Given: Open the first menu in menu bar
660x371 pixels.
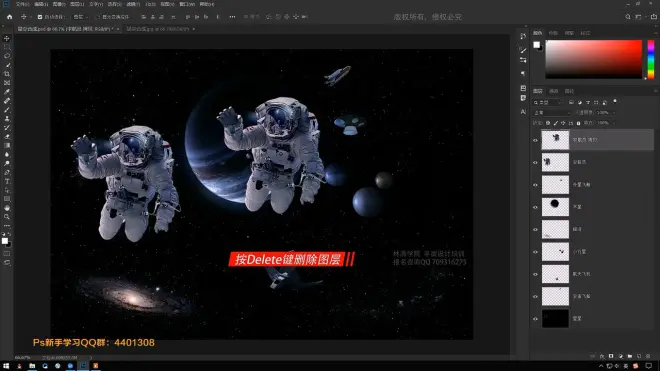Looking at the screenshot, I should (22, 4).
